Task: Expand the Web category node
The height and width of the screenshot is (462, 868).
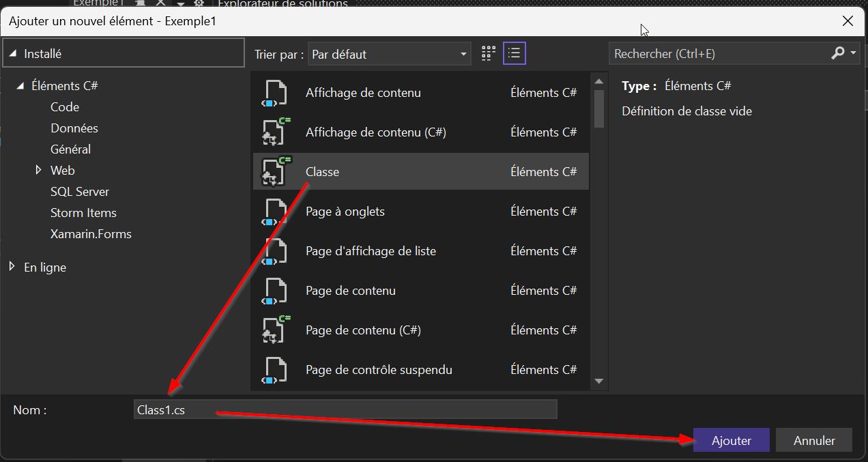Action: (x=39, y=171)
